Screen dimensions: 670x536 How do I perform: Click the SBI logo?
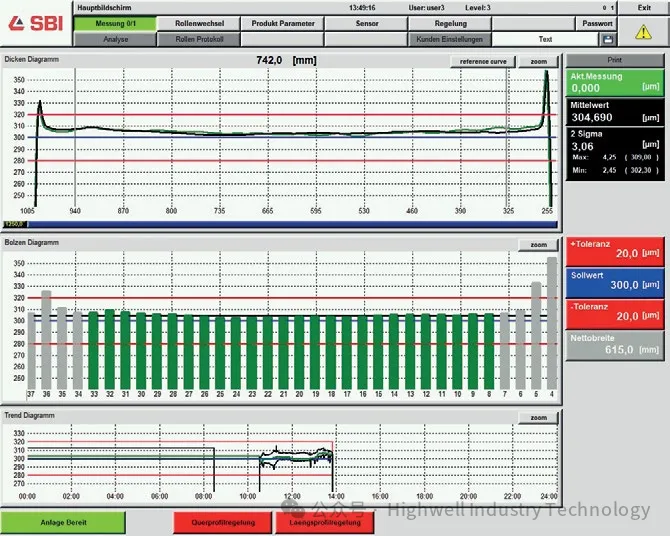[35, 23]
